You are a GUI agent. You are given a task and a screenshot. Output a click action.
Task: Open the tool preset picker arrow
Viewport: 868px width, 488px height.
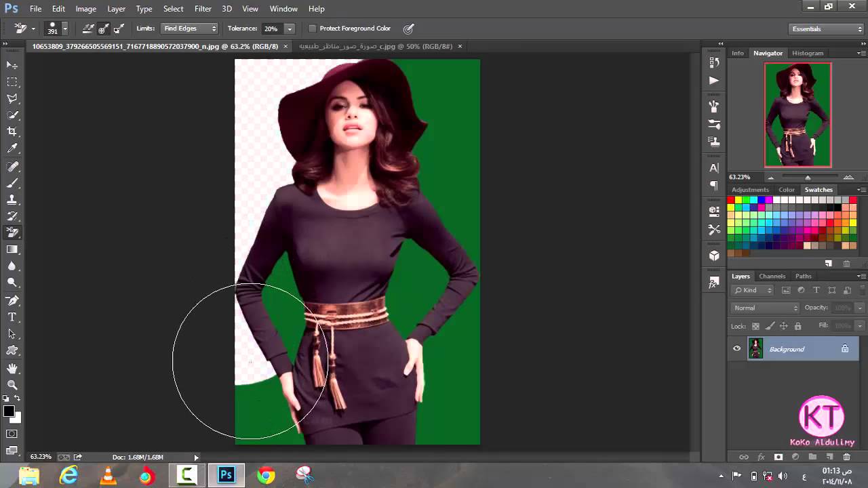(x=33, y=28)
